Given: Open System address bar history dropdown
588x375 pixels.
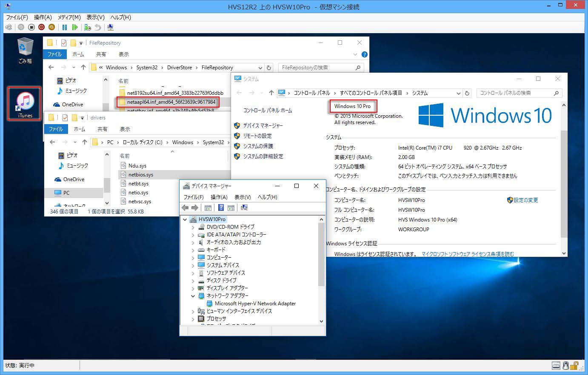Looking at the screenshot, I should pyautogui.click(x=458, y=93).
